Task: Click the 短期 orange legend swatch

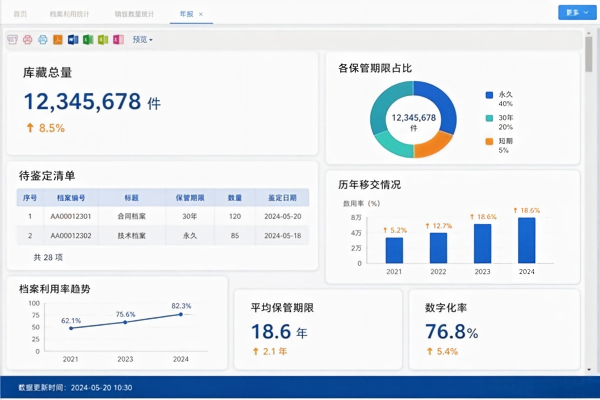Action: [489, 141]
